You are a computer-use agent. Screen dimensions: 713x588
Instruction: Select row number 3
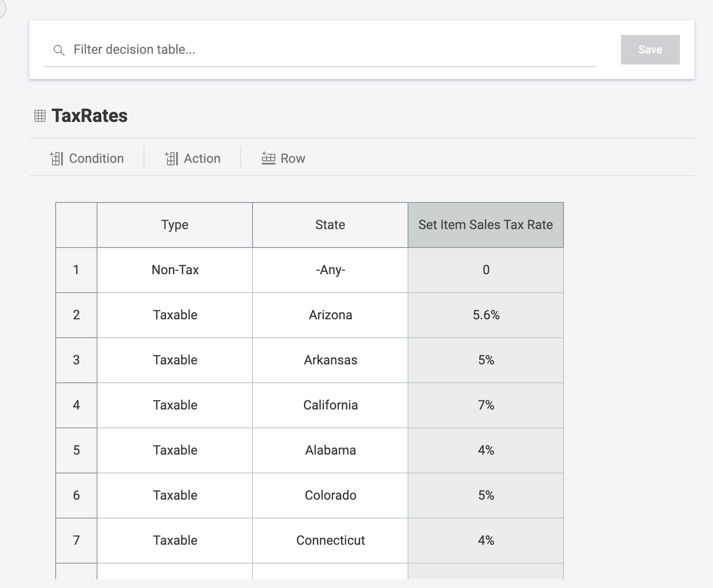pyautogui.click(x=76, y=360)
